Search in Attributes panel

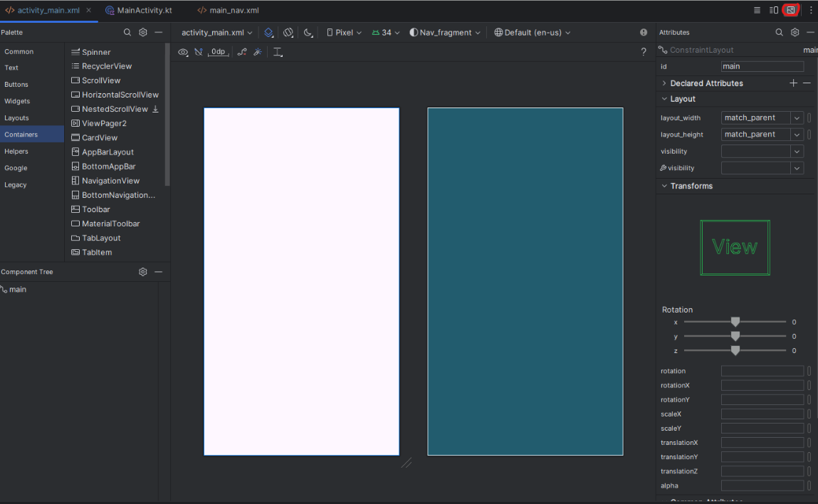click(x=779, y=32)
